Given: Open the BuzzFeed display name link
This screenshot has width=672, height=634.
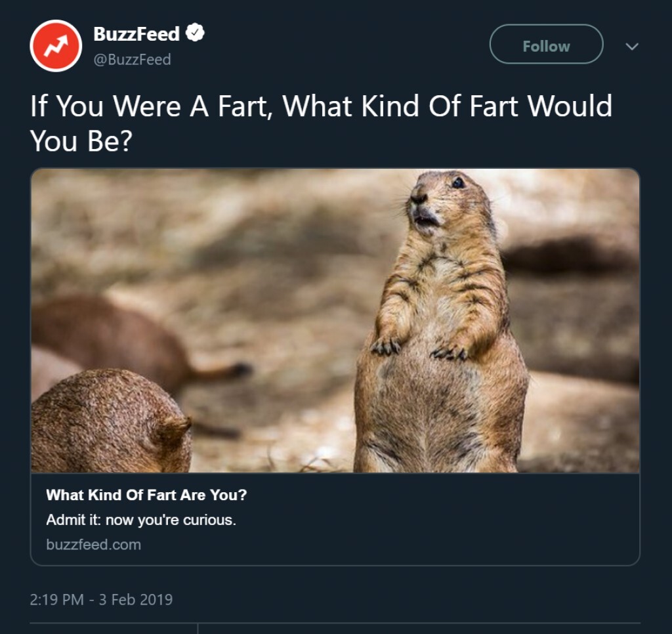Looking at the screenshot, I should (136, 34).
